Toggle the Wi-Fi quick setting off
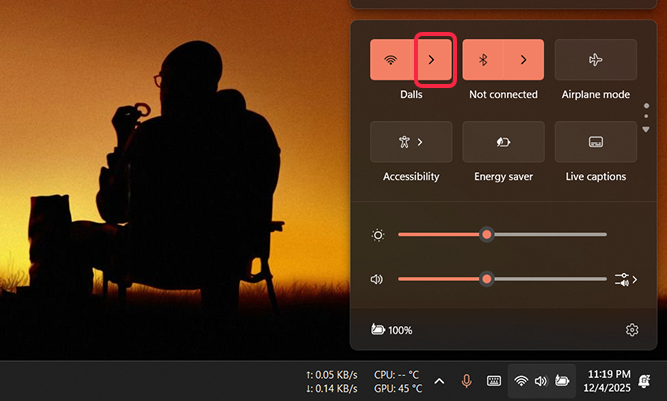This screenshot has height=401, width=667. (x=391, y=60)
